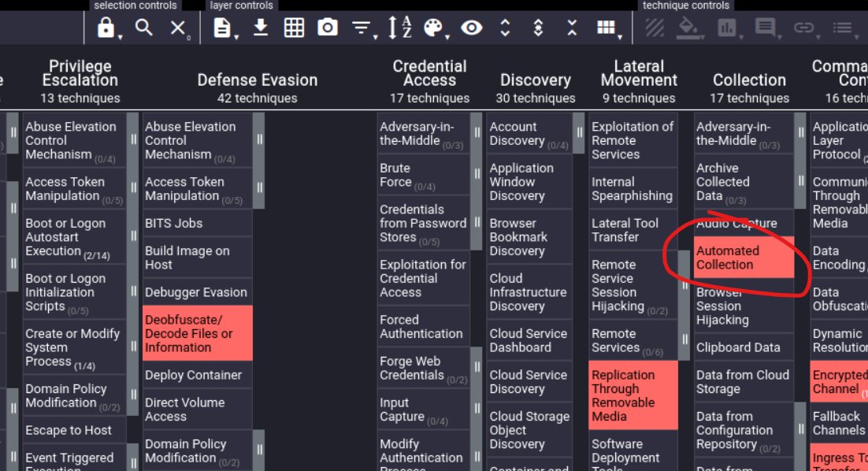Expand Boot or Logon Autostart Execution sub-techniques
The width and height of the screenshot is (868, 471).
point(133,236)
